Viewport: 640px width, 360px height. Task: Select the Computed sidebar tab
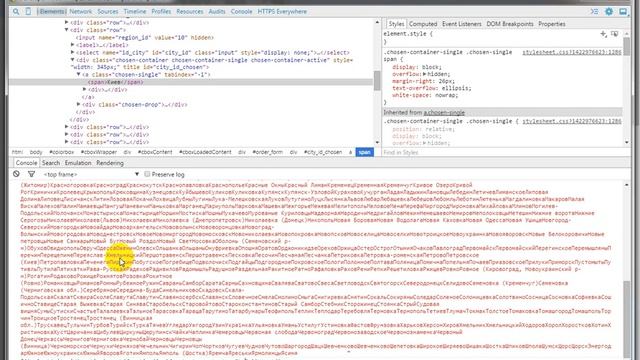[x=423, y=24]
